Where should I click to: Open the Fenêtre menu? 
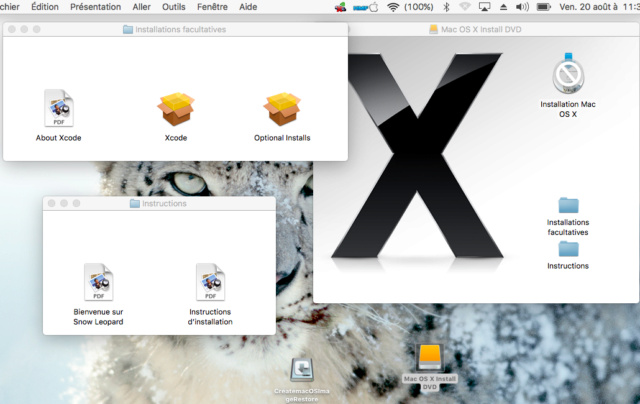point(212,7)
